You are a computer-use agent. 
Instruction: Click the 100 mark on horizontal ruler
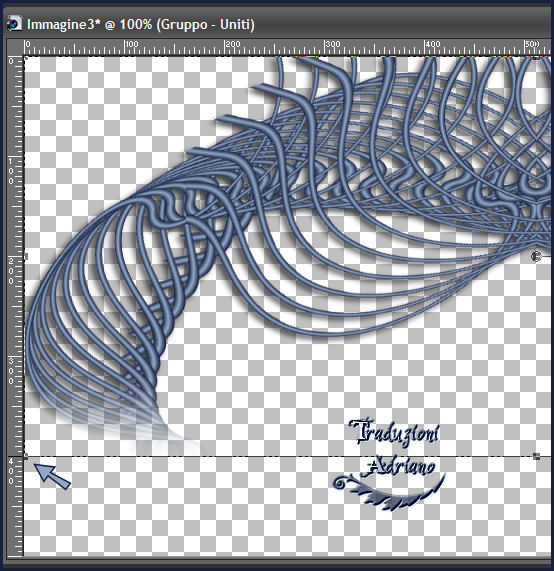pyautogui.click(x=131, y=44)
